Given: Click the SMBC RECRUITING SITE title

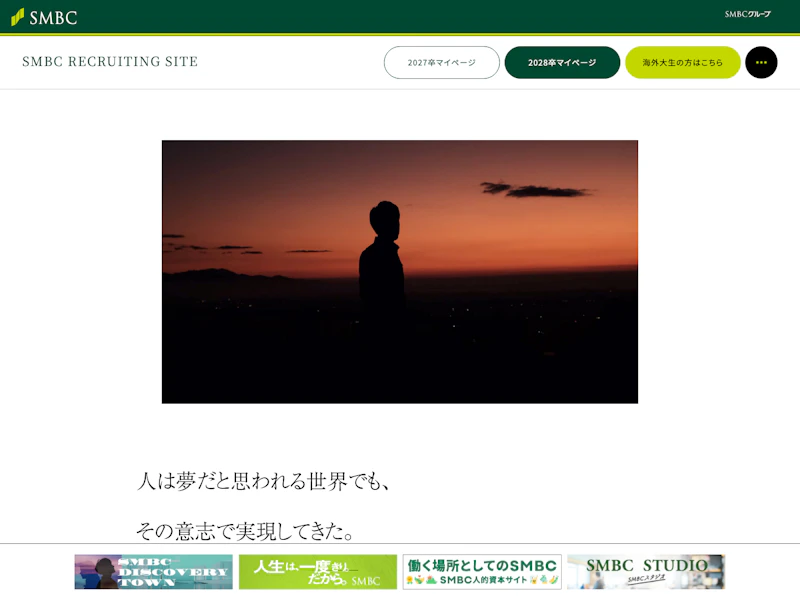Looking at the screenshot, I should 110,62.
